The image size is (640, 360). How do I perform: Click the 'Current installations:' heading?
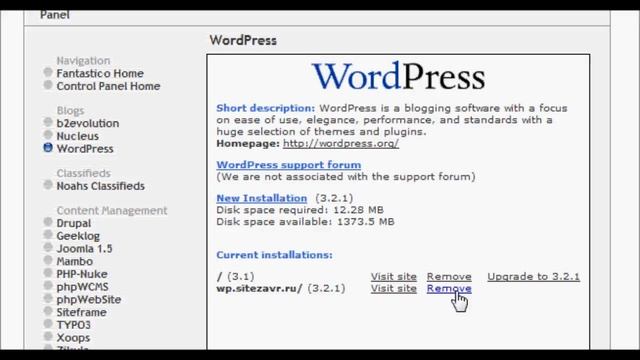(274, 255)
